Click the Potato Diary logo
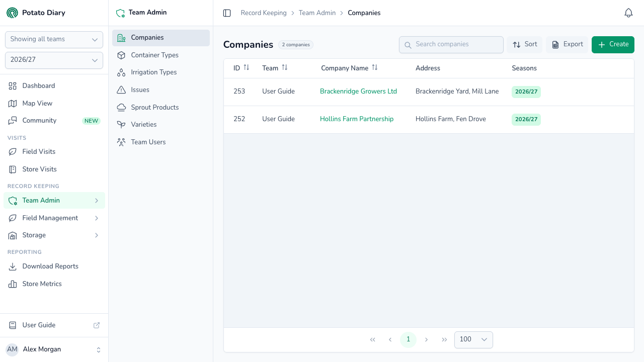The height and width of the screenshot is (362, 644). tap(12, 13)
